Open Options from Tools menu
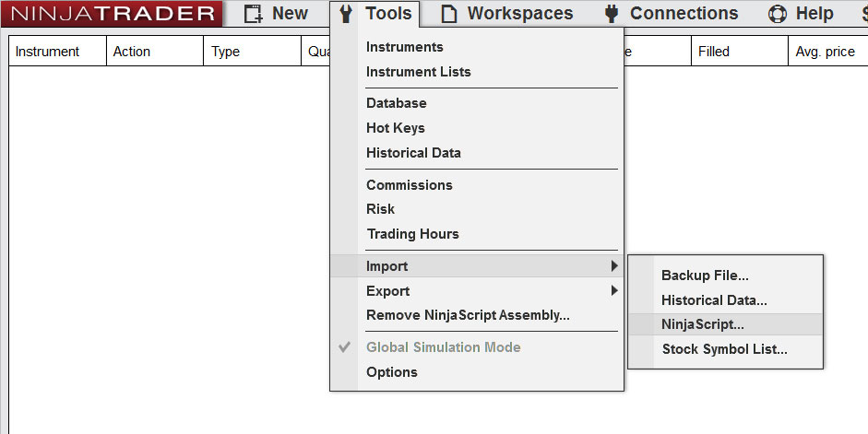The width and height of the screenshot is (868, 434). (x=392, y=372)
